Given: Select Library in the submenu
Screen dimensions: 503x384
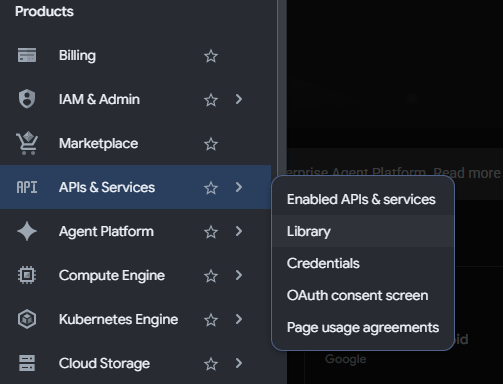Looking at the screenshot, I should [363, 231].
